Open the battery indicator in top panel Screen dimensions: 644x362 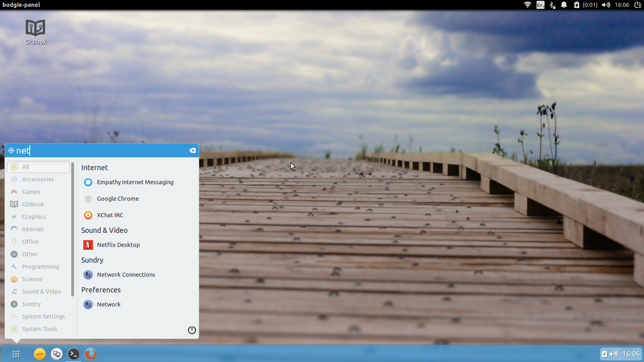click(586, 5)
